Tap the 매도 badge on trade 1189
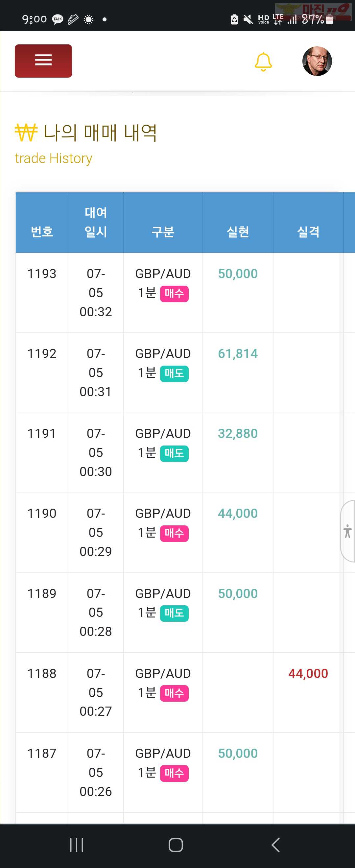The width and height of the screenshot is (355, 868). 174,613
